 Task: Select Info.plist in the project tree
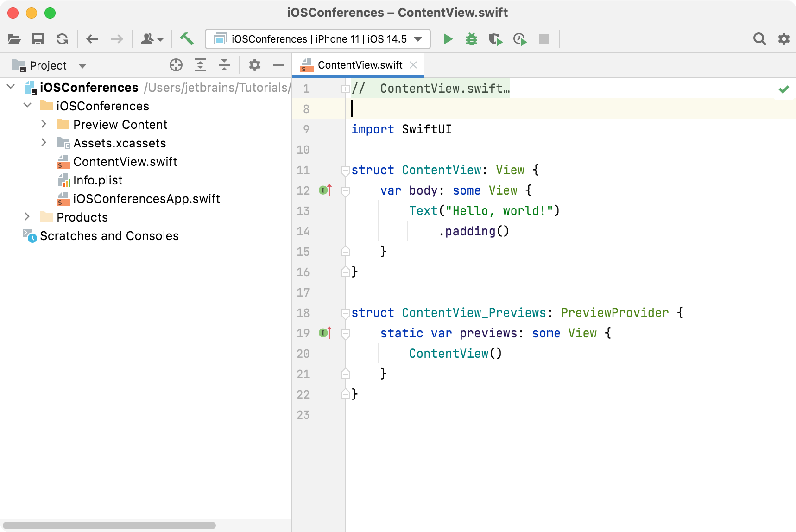97,180
